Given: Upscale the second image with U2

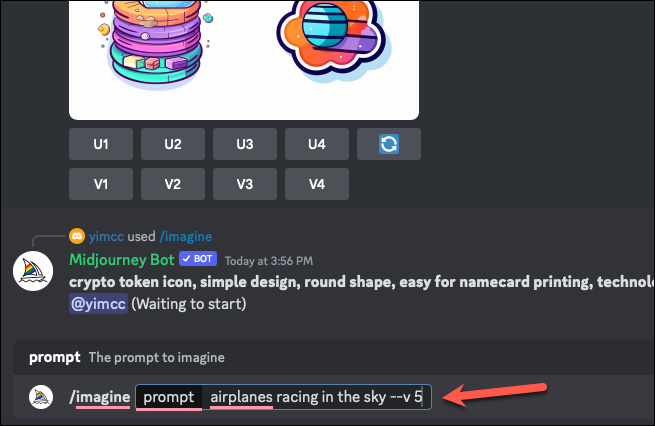Looking at the screenshot, I should tap(173, 144).
